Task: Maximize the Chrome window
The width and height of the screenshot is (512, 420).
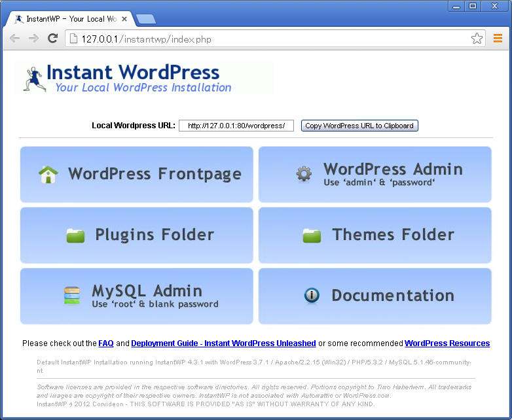Action: 472,6
